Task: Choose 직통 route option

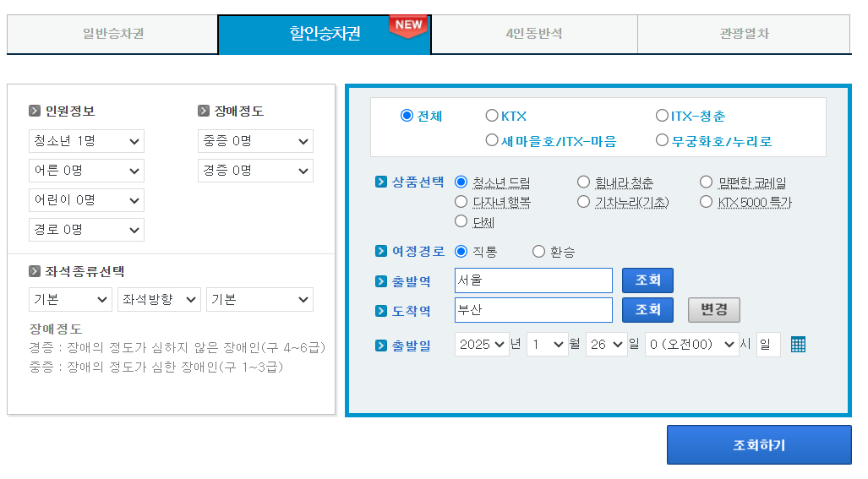Action: (x=461, y=252)
